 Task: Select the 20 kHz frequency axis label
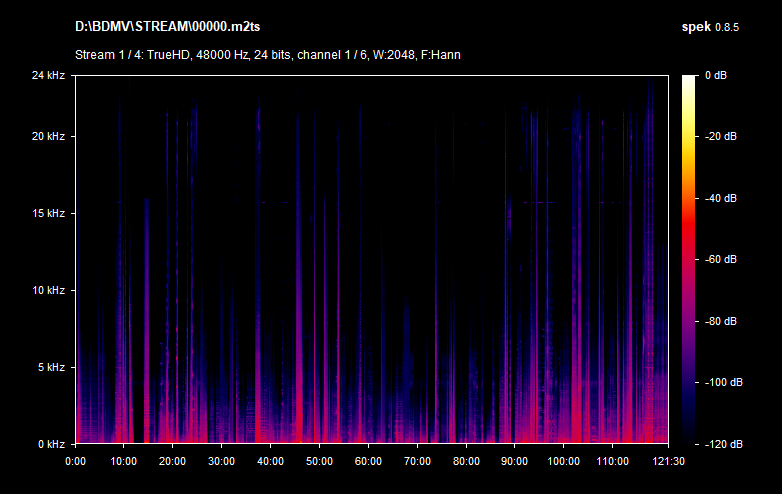[x=48, y=136]
